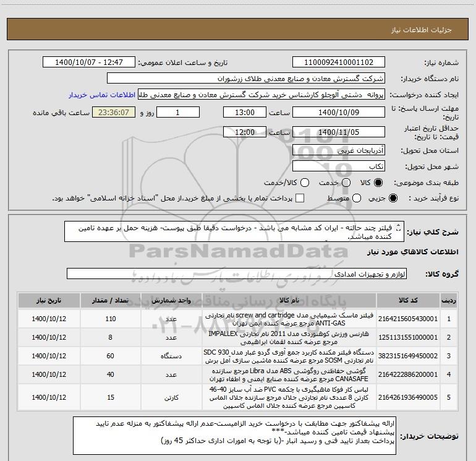The width and height of the screenshot is (476, 461).
Task: Click the response deadline date 1400/10/09
Action: 339,112
